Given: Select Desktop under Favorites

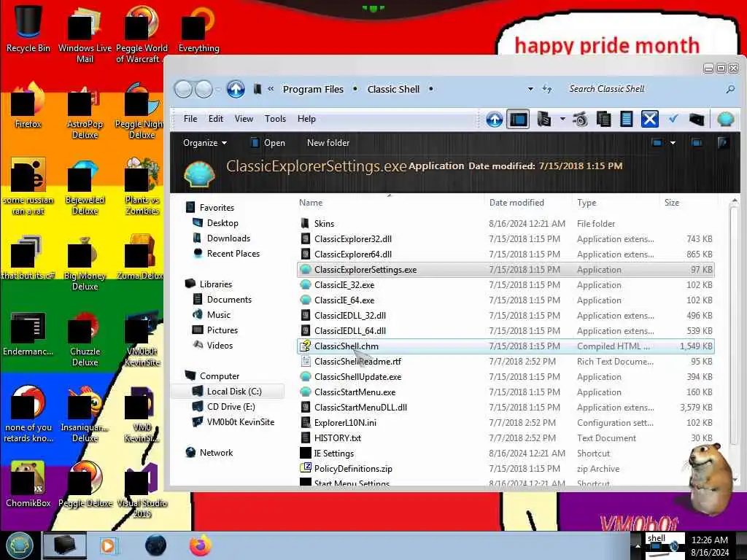Looking at the screenshot, I should tap(222, 223).
